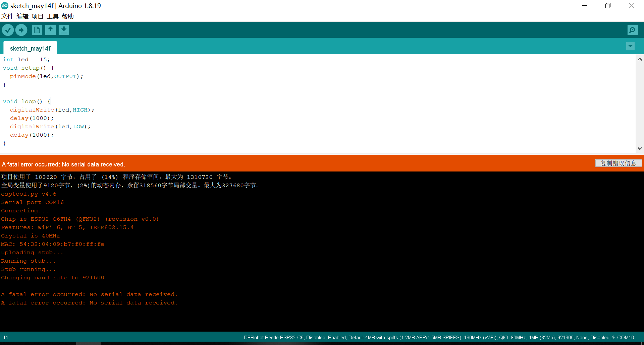Click 'Features: WiFi 6, BT 5' console line
The height and width of the screenshot is (345, 644).
pos(67,227)
